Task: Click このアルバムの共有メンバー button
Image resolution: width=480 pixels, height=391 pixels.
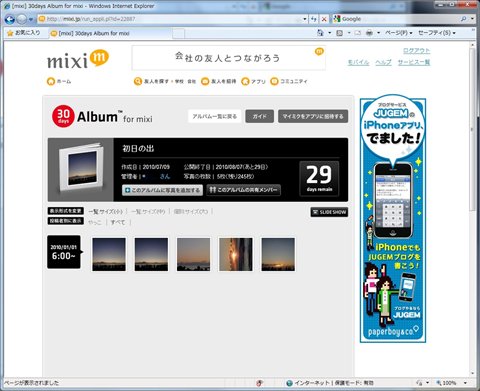Action: [243, 190]
